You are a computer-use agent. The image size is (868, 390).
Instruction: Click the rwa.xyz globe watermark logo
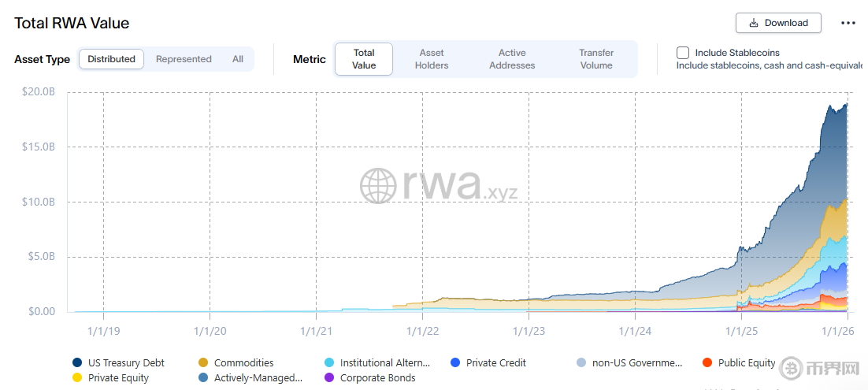point(378,186)
